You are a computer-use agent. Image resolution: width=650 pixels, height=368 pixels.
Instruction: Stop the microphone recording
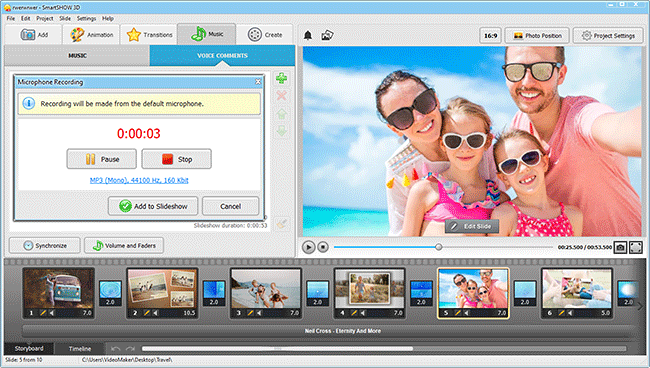(x=177, y=159)
